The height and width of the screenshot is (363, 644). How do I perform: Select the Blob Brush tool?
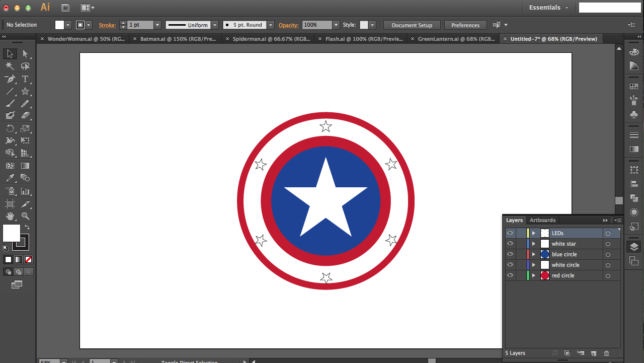10,115
